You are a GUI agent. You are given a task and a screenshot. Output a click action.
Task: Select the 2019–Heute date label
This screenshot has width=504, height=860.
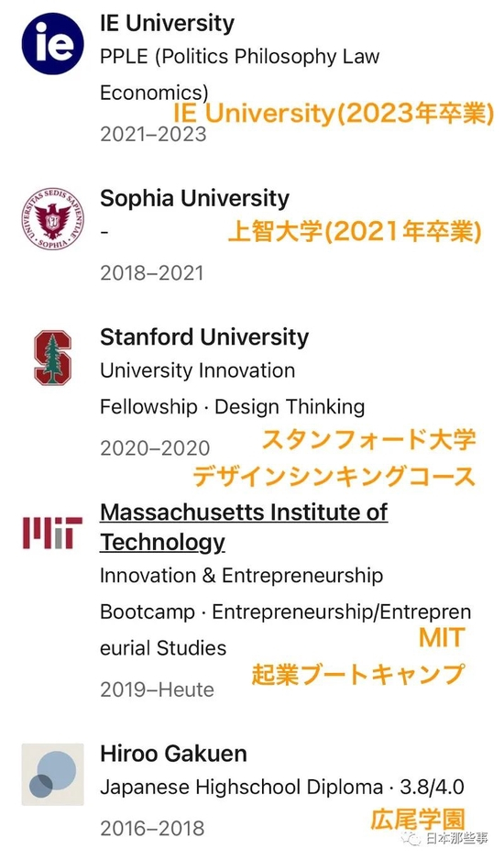(x=157, y=690)
